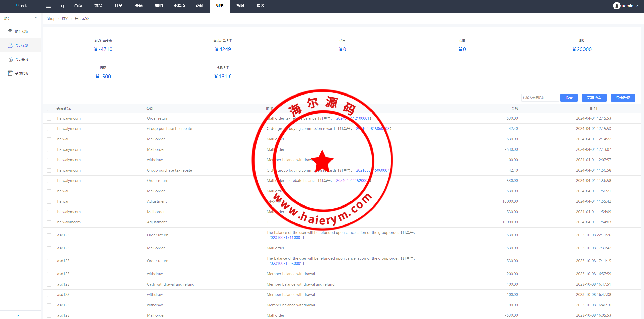Click the hamburger menu icon
644x319 pixels.
(48, 6)
